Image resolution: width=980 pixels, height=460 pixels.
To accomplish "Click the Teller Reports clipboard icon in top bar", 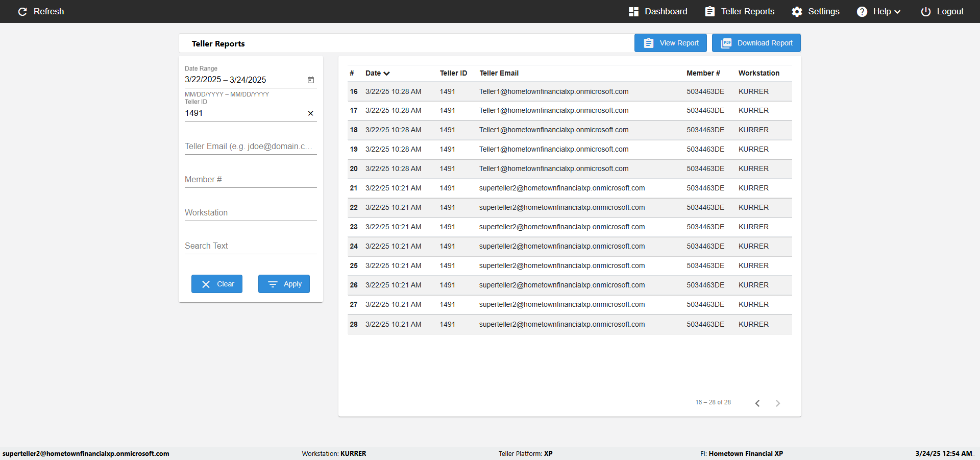I will [x=709, y=12].
